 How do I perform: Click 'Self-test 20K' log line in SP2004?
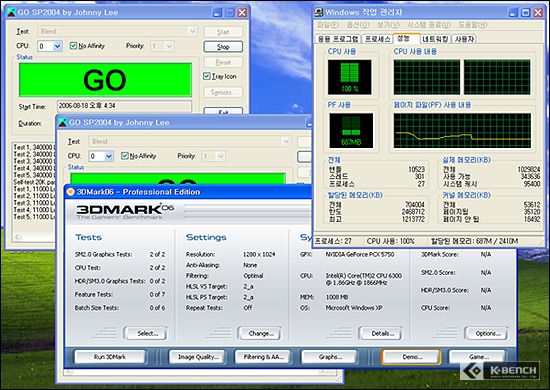34,182
